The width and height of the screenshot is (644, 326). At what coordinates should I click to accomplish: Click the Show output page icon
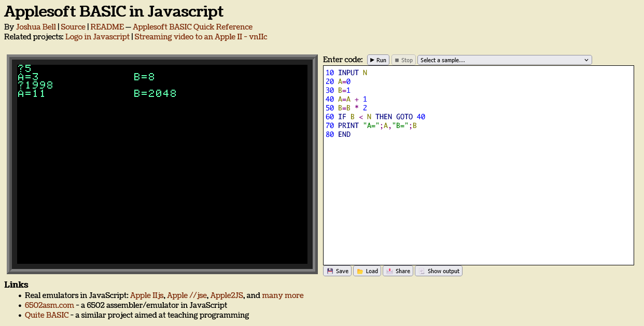(x=423, y=271)
